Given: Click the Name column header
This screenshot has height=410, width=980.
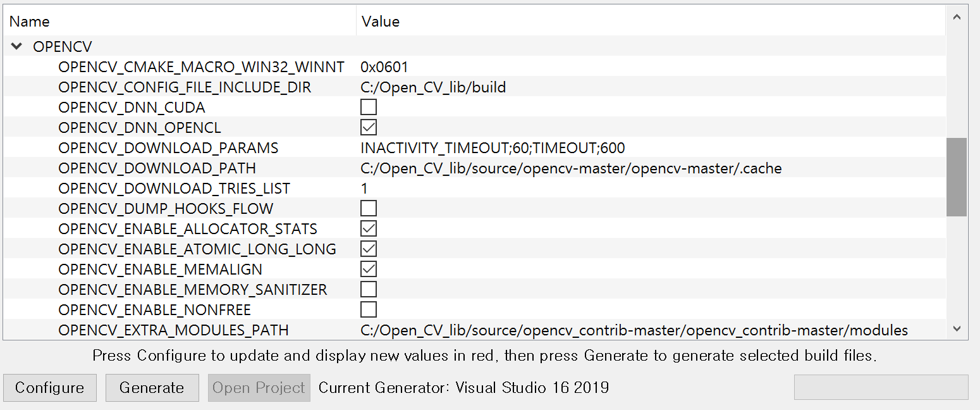Looking at the screenshot, I should (180, 22).
